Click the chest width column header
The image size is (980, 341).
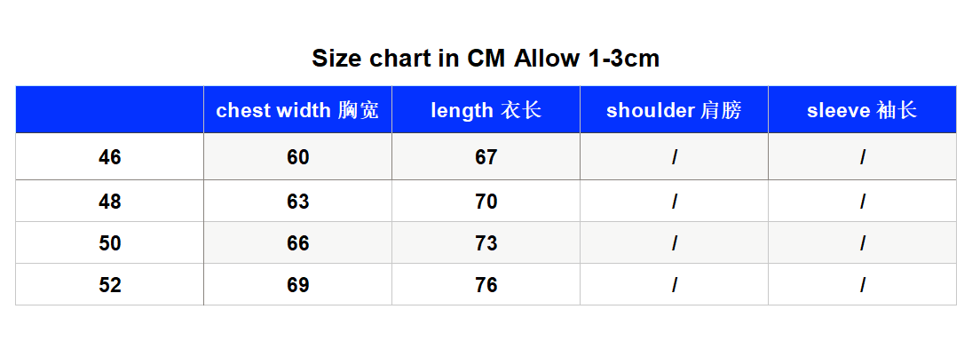(x=297, y=110)
